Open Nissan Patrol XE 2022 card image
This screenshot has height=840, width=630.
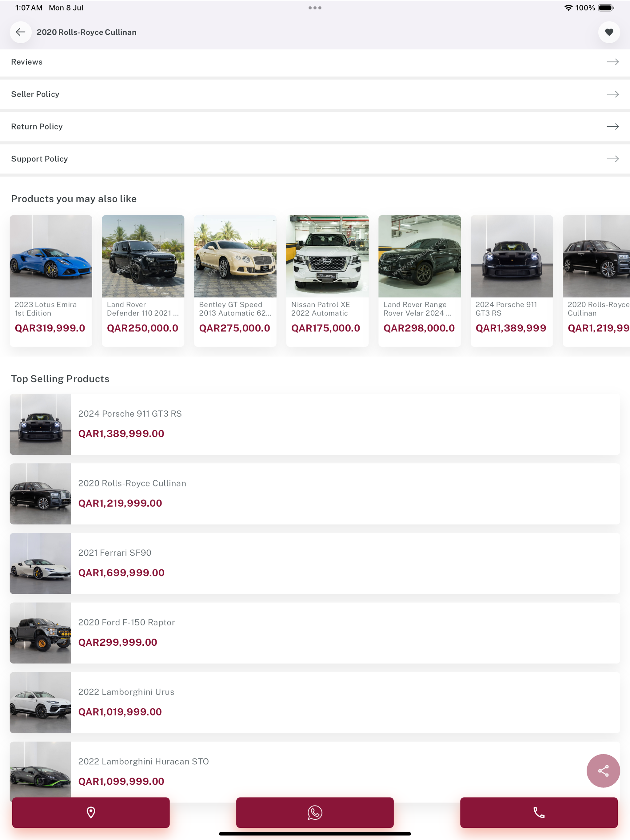coord(327,256)
